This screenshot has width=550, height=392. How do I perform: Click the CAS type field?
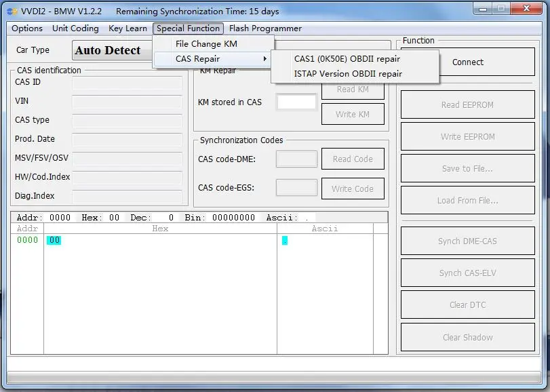coord(127,121)
